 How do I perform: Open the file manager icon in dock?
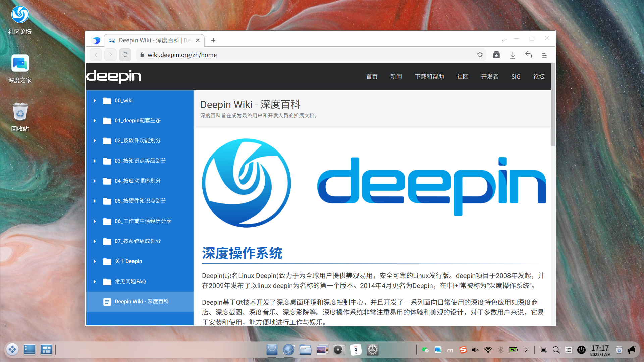coord(306,350)
